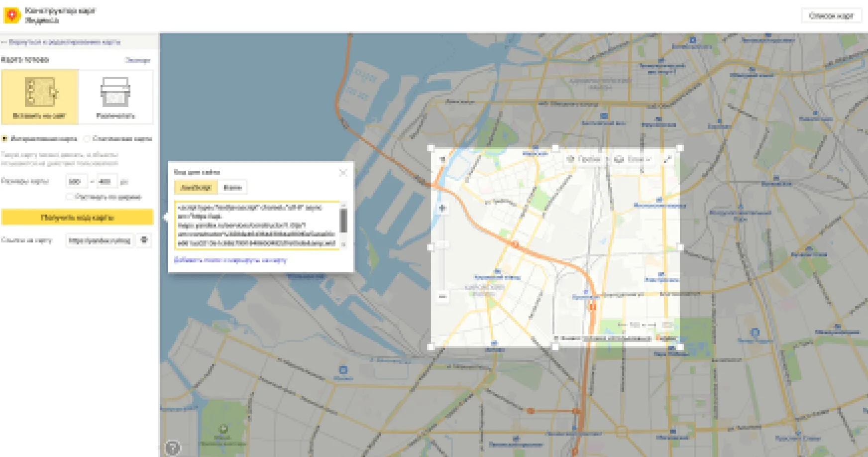Image resolution: width=868 pixels, height=457 pixels.
Task: Click the bottom-left resize handle of the map frame
Action: pyautogui.click(x=431, y=346)
